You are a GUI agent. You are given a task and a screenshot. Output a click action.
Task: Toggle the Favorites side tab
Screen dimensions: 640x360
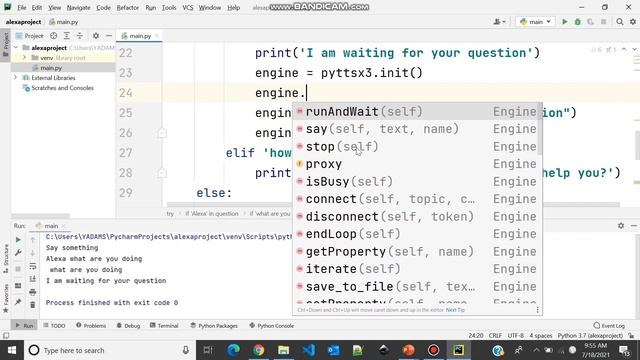6,298
